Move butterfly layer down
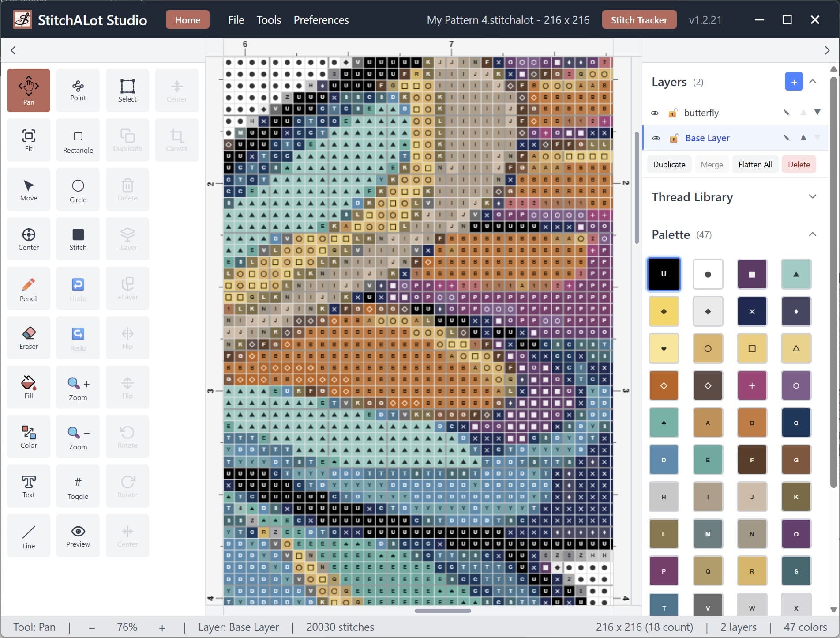The image size is (840, 638). (x=817, y=113)
